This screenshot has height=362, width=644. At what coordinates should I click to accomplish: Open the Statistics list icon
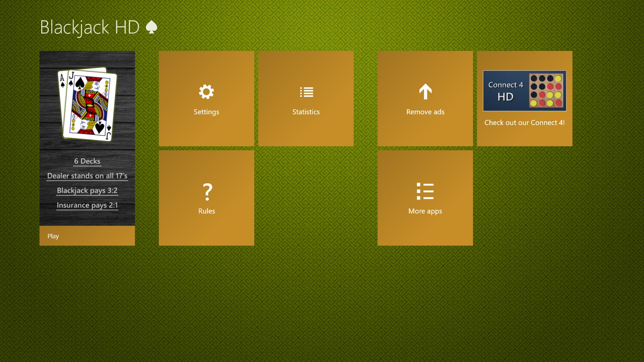coord(306,92)
